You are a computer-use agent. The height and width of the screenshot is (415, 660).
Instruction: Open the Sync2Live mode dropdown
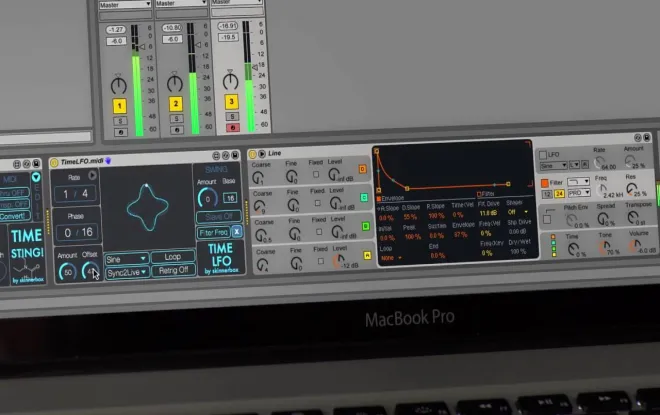click(127, 272)
